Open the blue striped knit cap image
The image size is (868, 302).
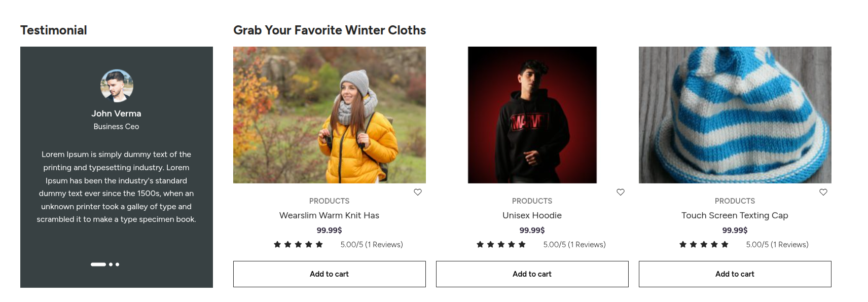[735, 115]
